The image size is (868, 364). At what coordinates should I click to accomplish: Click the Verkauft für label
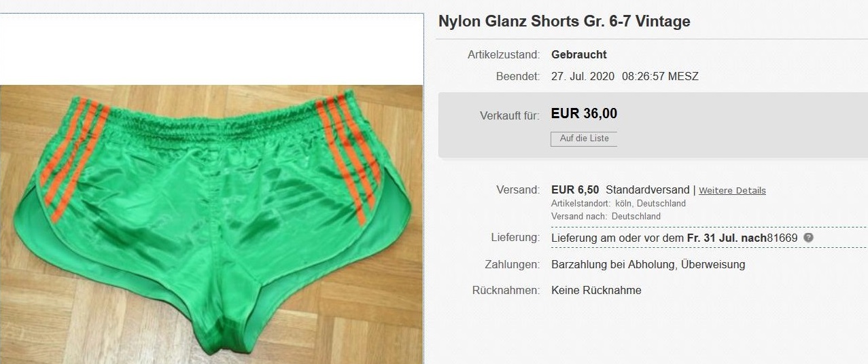(x=510, y=116)
